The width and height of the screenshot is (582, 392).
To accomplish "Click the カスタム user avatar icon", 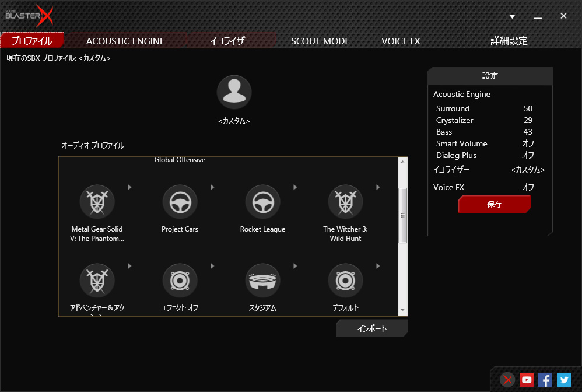I will (x=234, y=92).
